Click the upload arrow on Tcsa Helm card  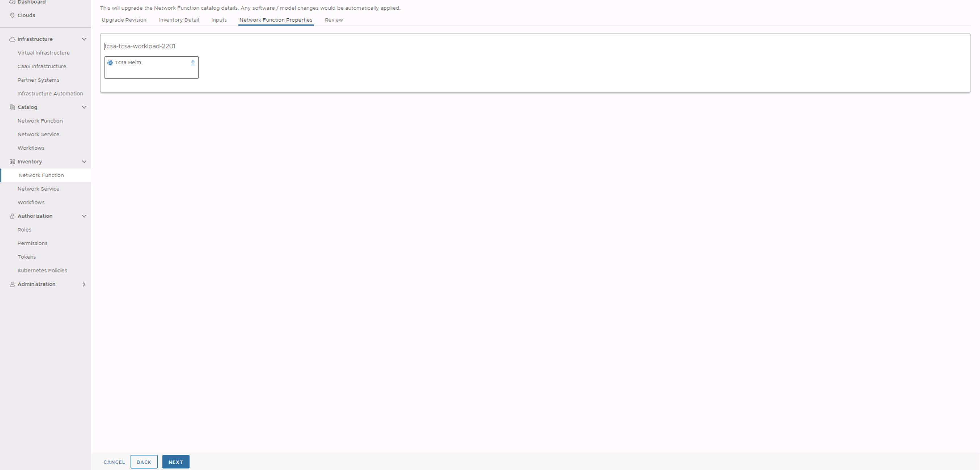193,63
